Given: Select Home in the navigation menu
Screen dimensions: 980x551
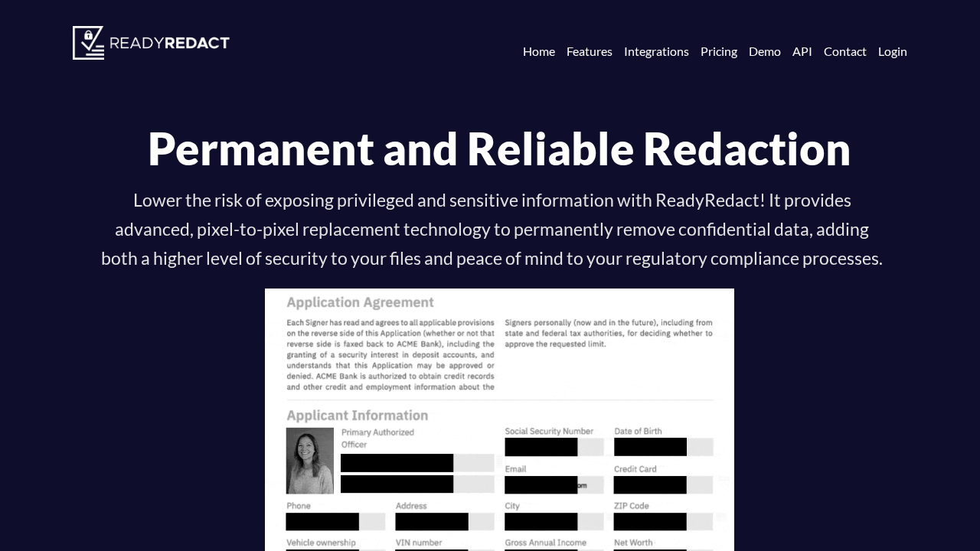Looking at the screenshot, I should pos(539,51).
